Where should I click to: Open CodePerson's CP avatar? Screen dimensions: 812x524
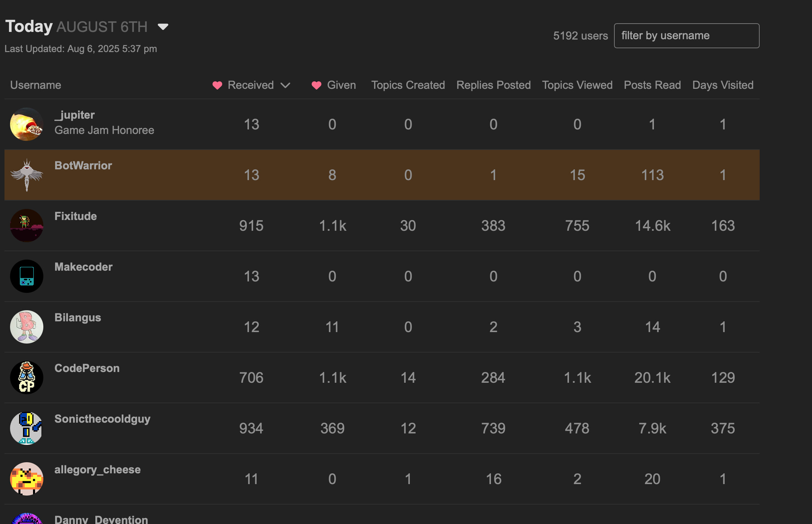coord(27,378)
